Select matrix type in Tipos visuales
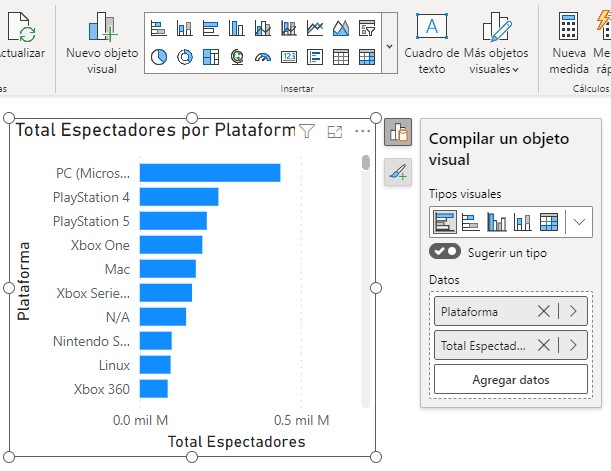Image resolution: width=611 pixels, height=471 pixels. (549, 222)
